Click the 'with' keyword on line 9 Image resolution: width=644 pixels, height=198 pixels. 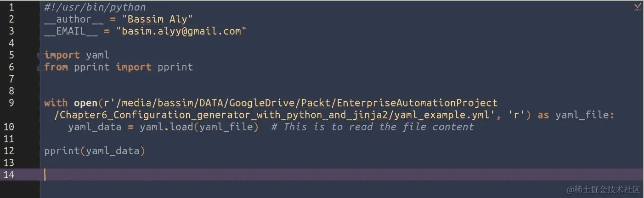click(x=56, y=103)
